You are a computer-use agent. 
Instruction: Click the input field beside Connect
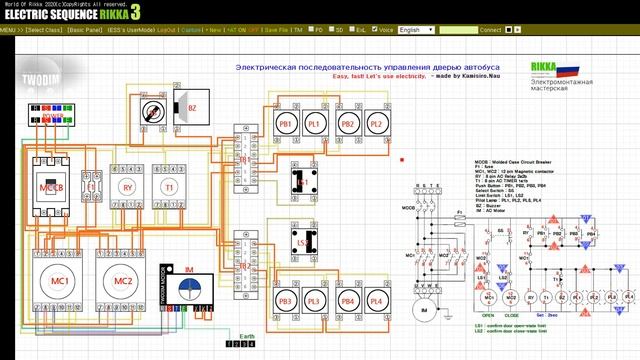458,30
